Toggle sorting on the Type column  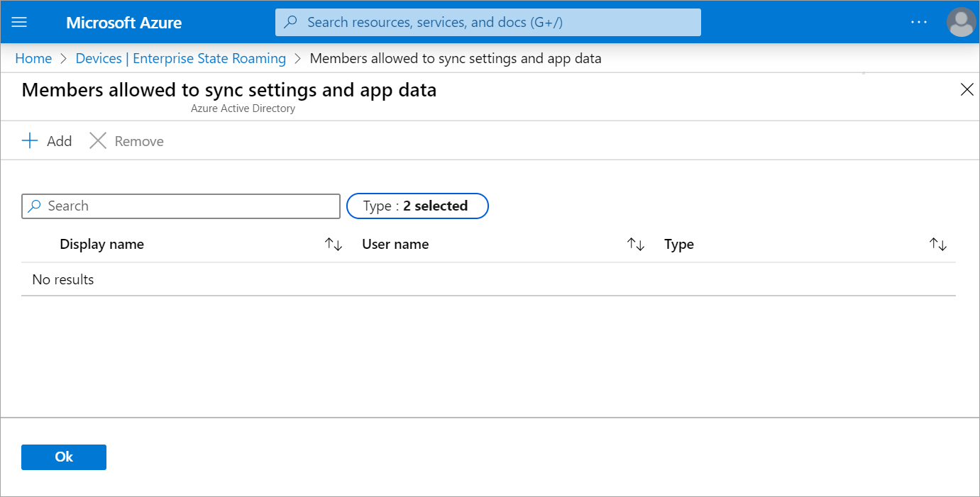coord(937,243)
